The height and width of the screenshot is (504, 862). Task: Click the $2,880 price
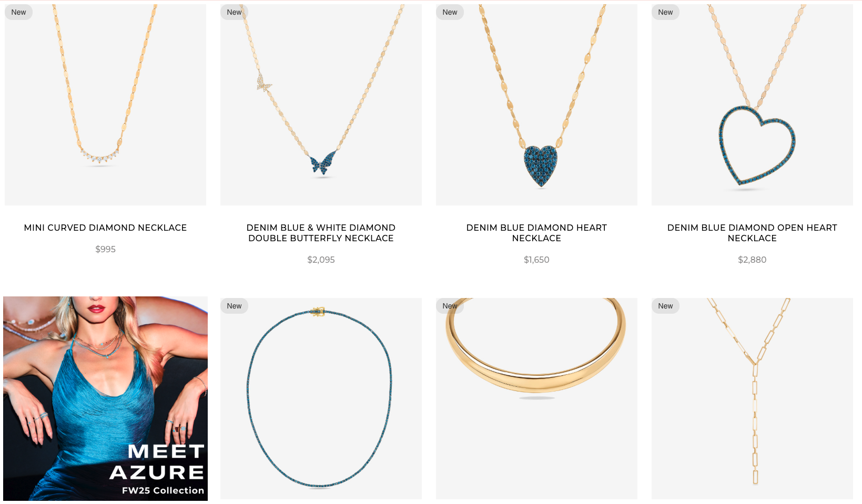pos(752,260)
